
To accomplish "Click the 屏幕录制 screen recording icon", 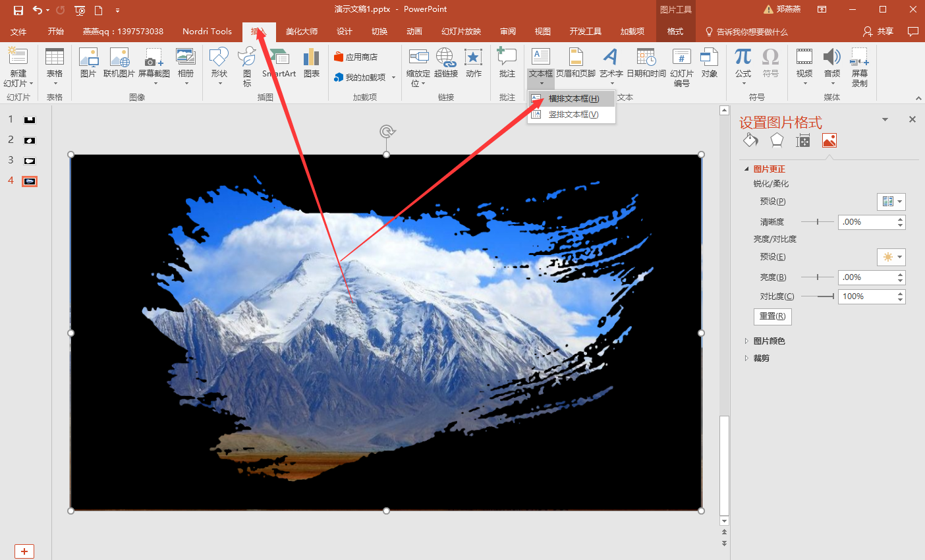I will [x=859, y=66].
